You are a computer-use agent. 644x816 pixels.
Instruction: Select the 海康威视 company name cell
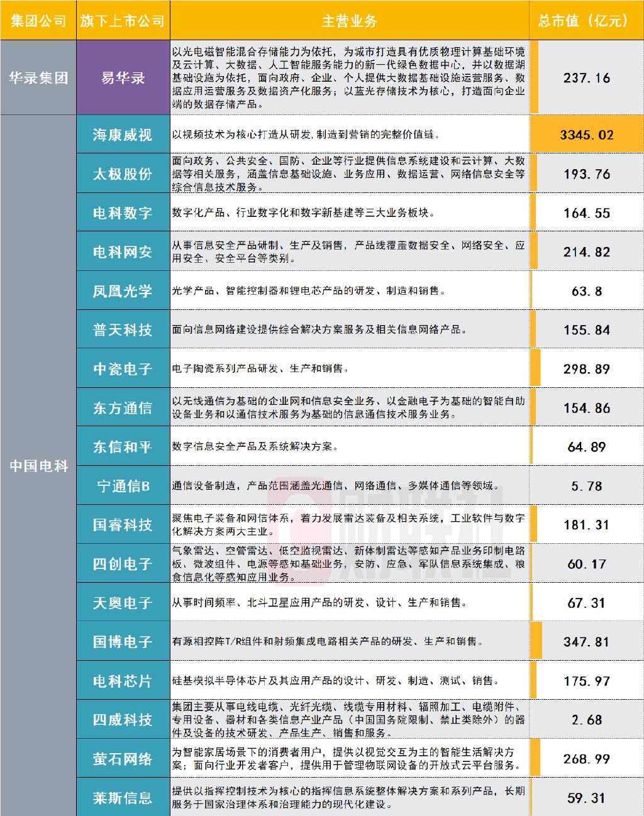[123, 133]
